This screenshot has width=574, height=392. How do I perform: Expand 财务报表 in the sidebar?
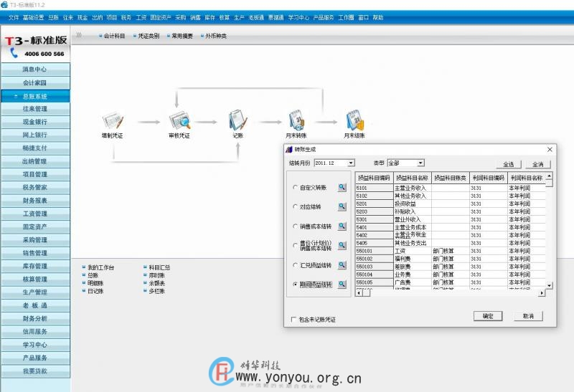[35, 201]
